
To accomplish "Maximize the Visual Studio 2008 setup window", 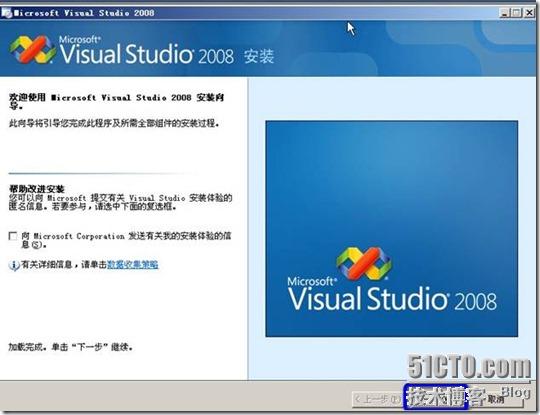I will pos(516,13).
